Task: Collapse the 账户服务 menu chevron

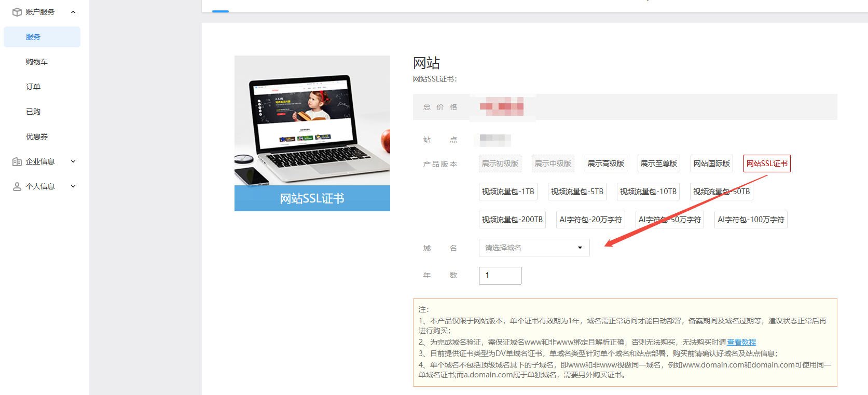Action: click(73, 12)
